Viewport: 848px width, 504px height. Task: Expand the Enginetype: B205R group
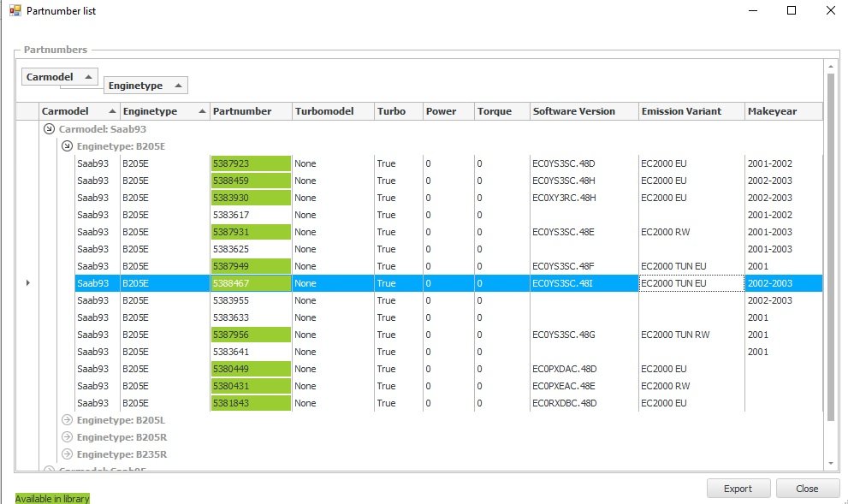point(67,437)
